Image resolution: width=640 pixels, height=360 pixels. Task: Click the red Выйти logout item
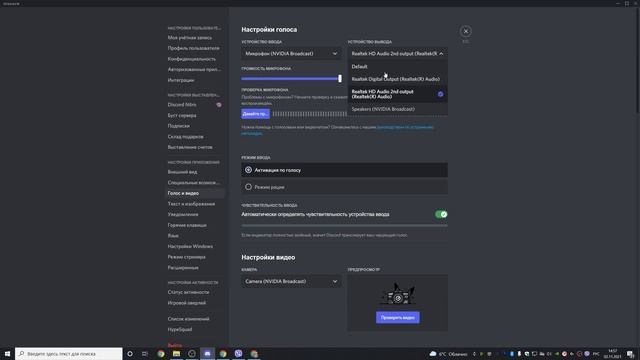pos(175,345)
